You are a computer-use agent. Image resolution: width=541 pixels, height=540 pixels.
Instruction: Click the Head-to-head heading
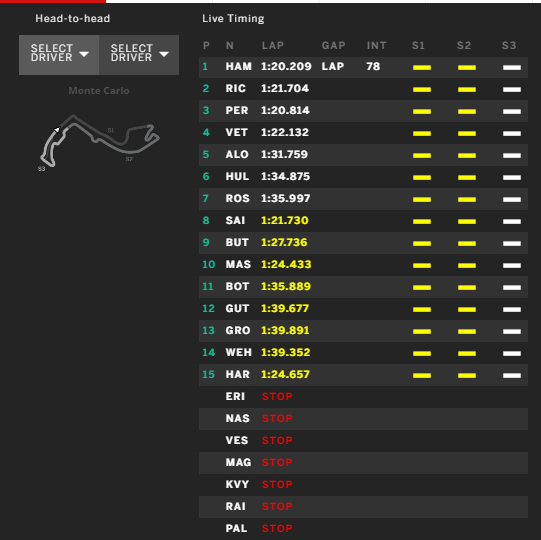point(73,18)
